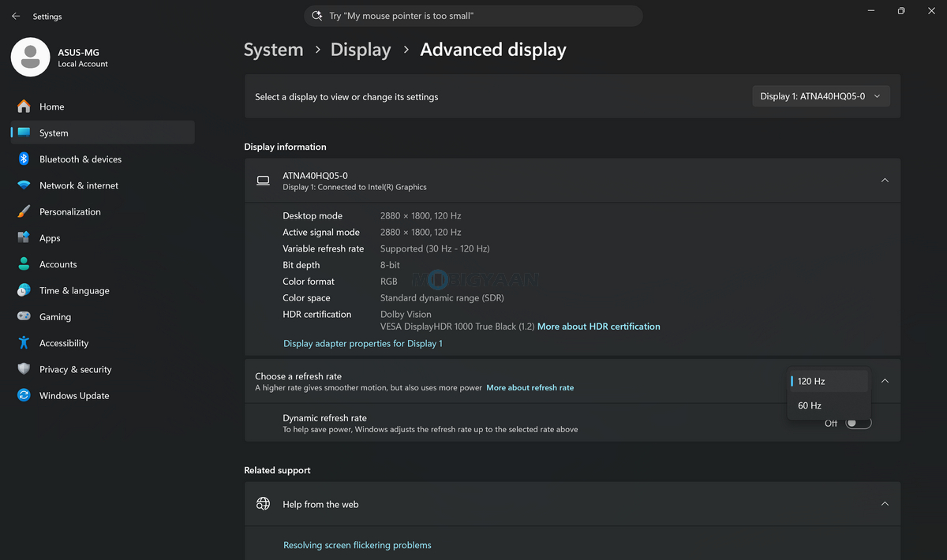Image resolution: width=947 pixels, height=560 pixels.
Task: Click the Home house icon
Action: [24, 106]
